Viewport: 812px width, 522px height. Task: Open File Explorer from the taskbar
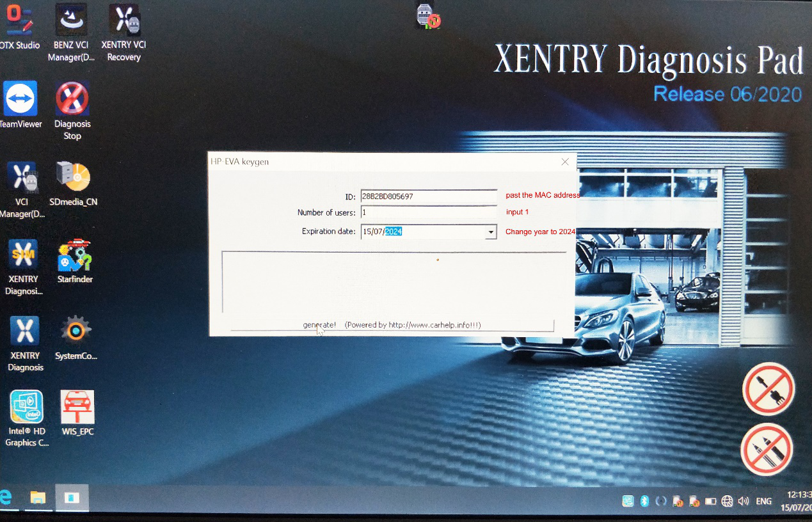pyautogui.click(x=38, y=498)
